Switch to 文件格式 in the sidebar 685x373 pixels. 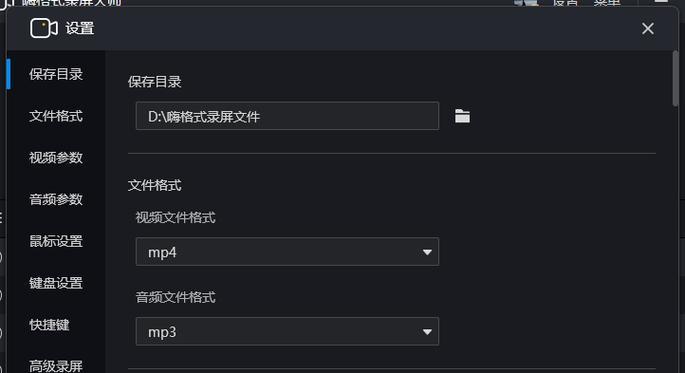point(56,116)
